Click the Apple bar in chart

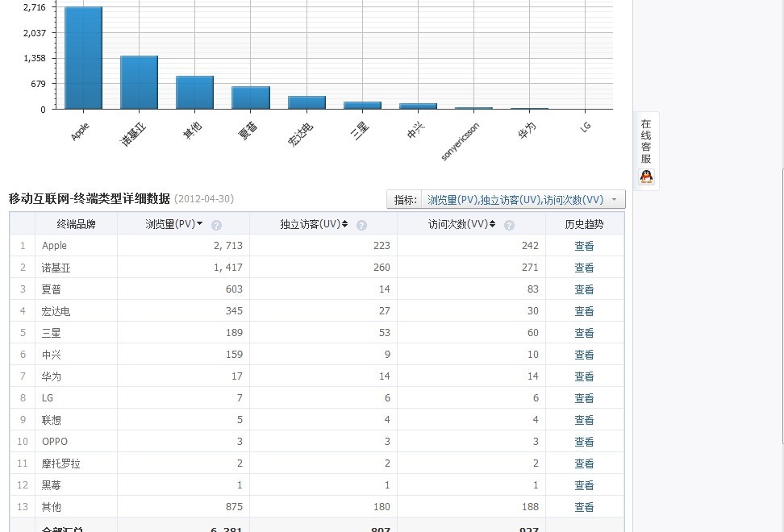84,58
